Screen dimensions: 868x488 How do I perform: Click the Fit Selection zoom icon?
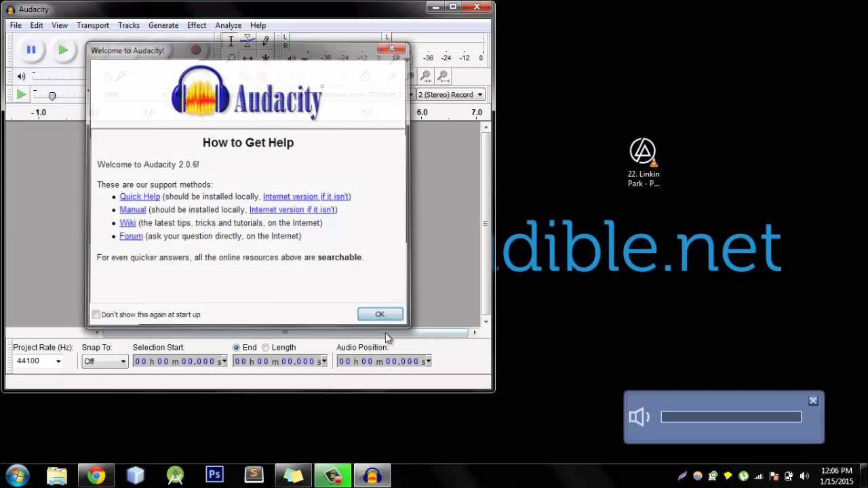[426, 77]
